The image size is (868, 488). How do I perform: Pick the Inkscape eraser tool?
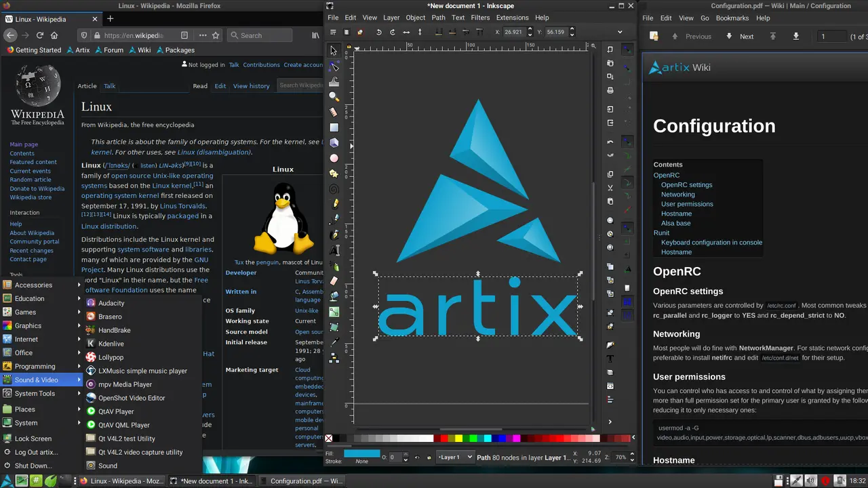click(x=334, y=281)
